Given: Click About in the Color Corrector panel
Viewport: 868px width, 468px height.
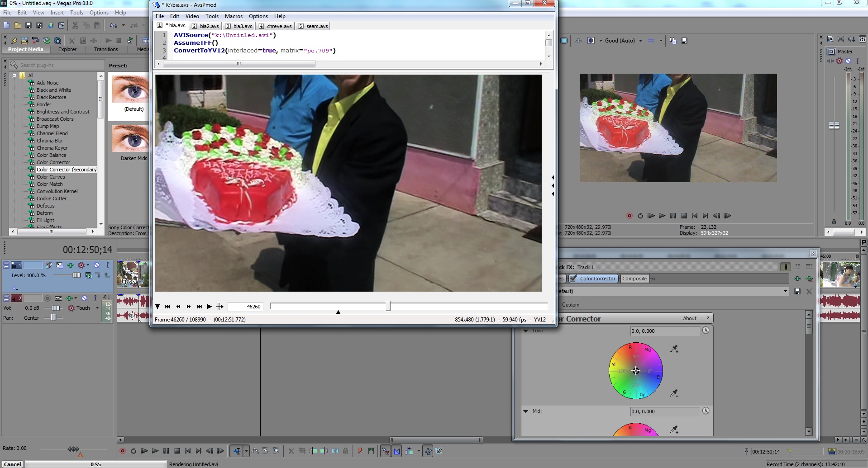Looking at the screenshot, I should [690, 318].
